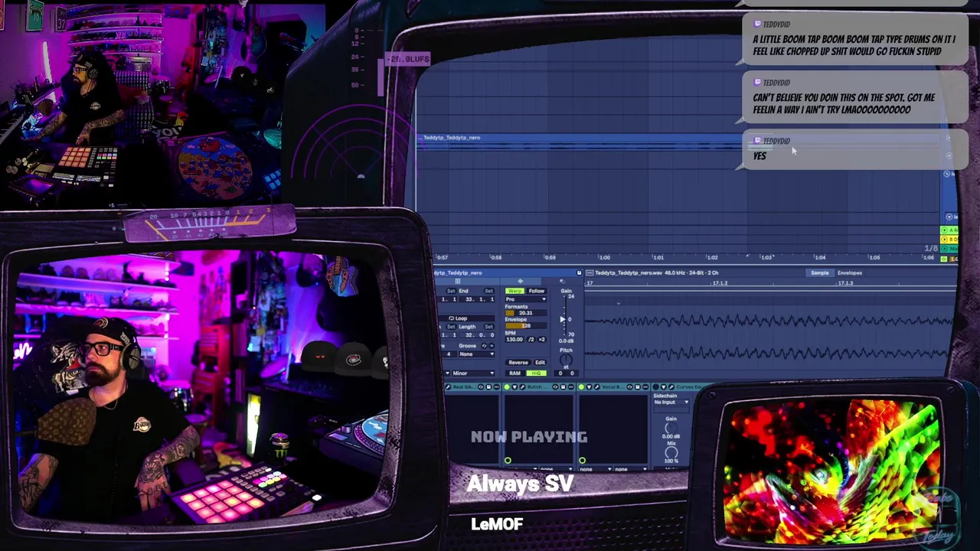Click the Vocal B device wrench icon
Image resolution: width=980 pixels, height=551 pixels.
click(x=597, y=387)
